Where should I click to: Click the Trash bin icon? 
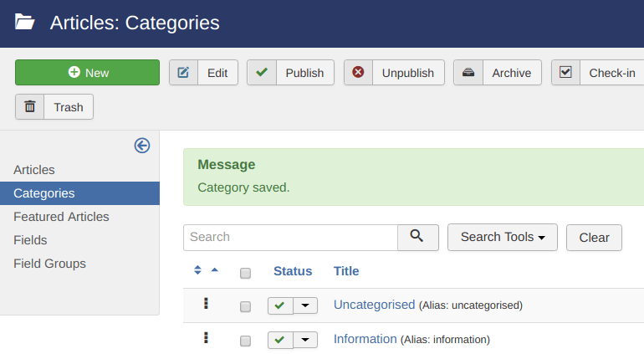click(29, 106)
